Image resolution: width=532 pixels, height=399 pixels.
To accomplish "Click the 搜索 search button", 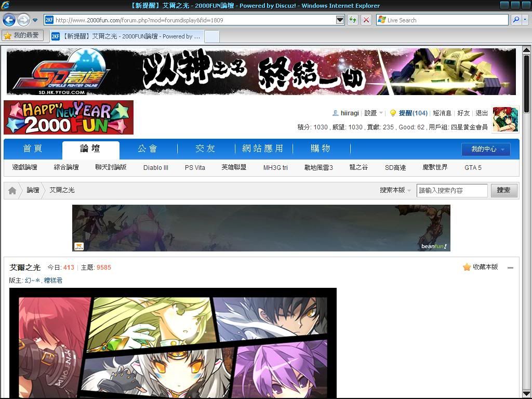I will [503, 190].
